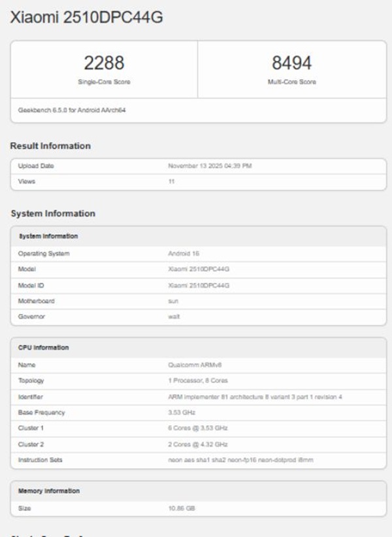The image size is (392, 537).
Task: Click the Geekbench 6.5.0 for Android text
Action: pyautogui.click(x=72, y=110)
